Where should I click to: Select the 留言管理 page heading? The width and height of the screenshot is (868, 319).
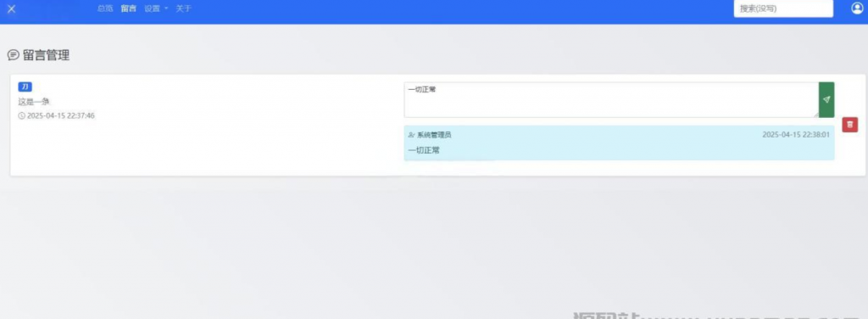[46, 55]
